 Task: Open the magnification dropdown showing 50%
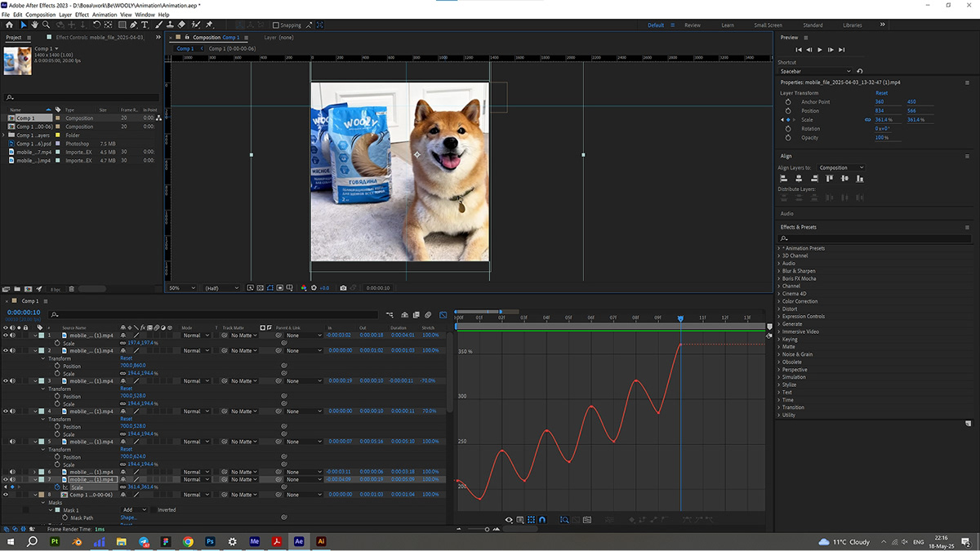pos(182,288)
